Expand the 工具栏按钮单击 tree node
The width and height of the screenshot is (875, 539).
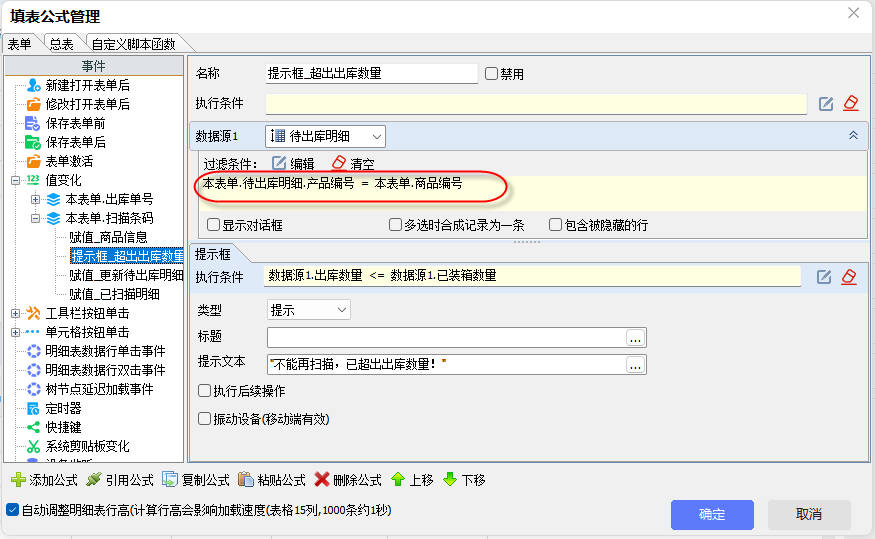[x=15, y=313]
